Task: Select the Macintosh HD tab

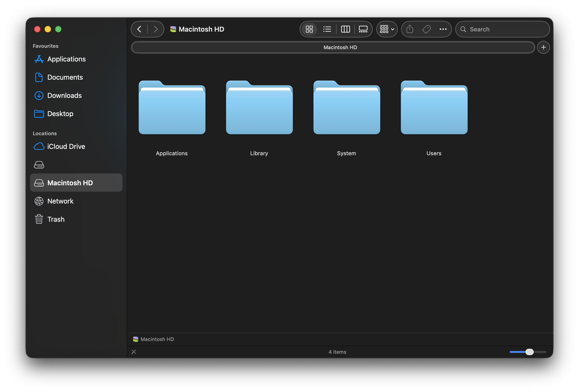Action: click(x=333, y=47)
